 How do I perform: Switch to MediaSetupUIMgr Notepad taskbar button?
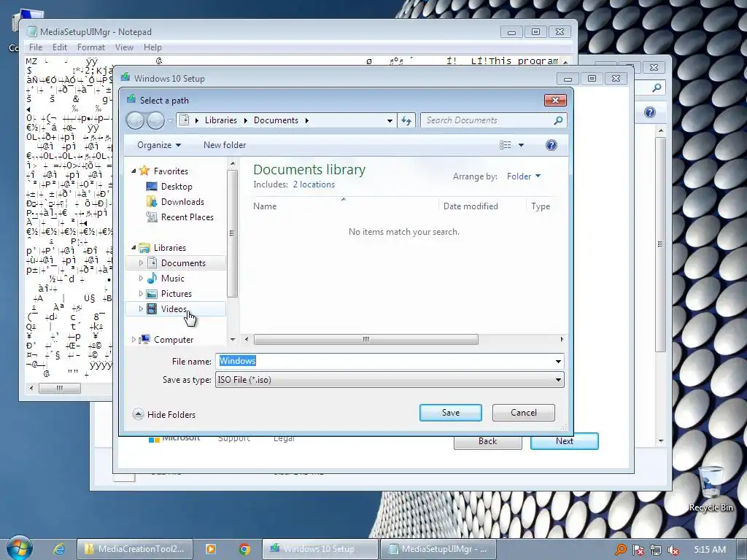pyautogui.click(x=438, y=549)
